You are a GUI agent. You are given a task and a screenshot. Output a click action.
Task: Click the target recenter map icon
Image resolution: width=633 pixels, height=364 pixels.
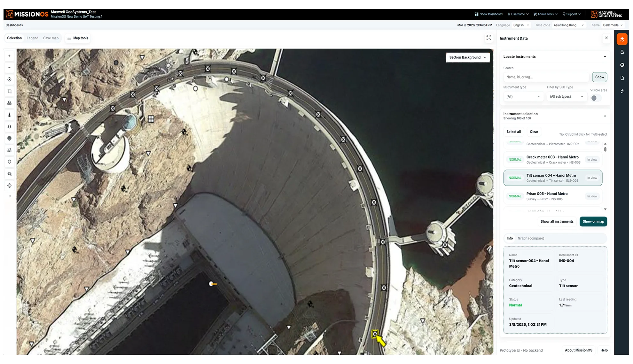coord(9,80)
